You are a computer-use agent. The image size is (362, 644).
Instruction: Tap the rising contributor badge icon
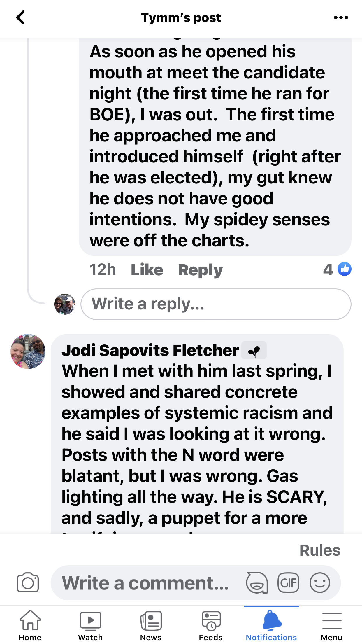[254, 351]
